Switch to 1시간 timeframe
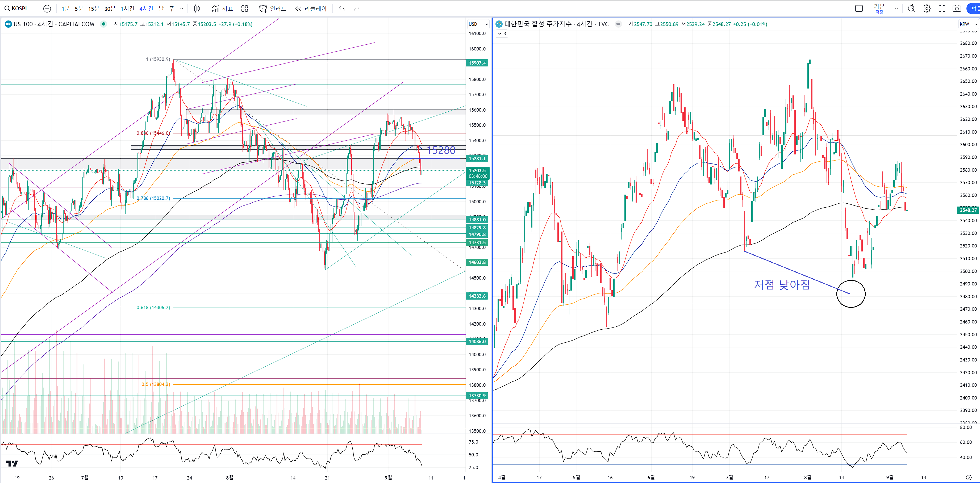The height and width of the screenshot is (483, 980). point(127,8)
